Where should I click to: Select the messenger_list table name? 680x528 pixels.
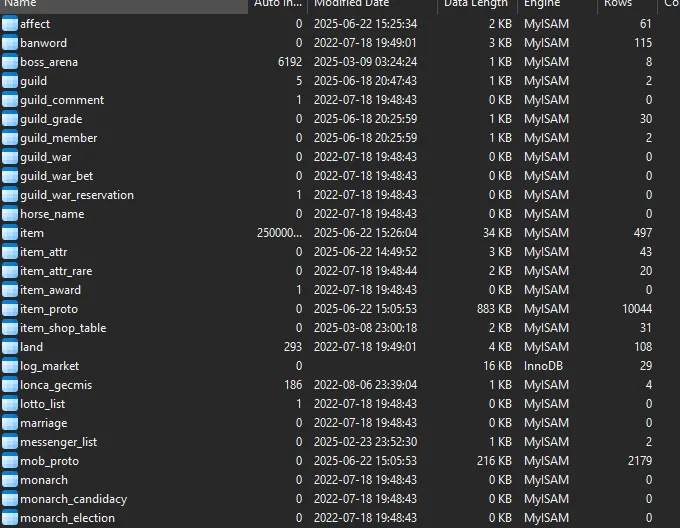tap(59, 442)
